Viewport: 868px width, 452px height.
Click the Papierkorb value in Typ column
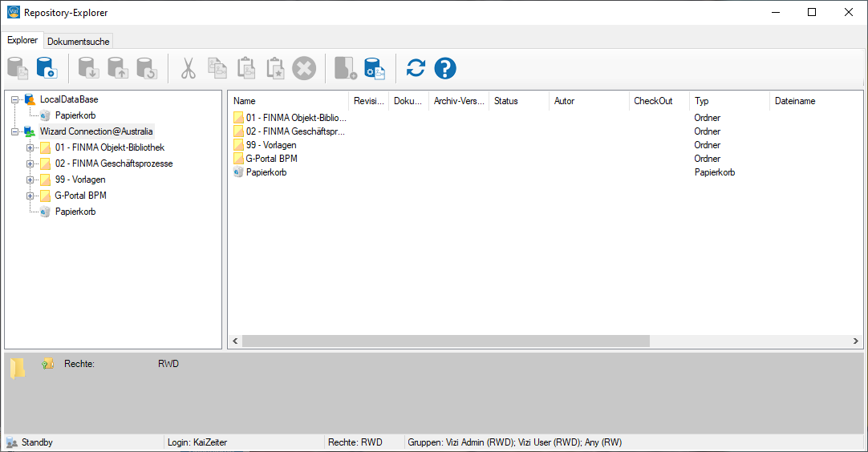click(715, 172)
